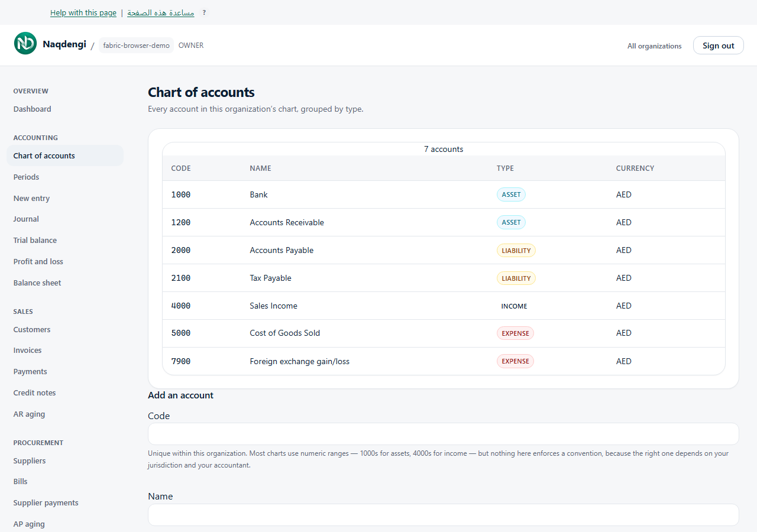Open the Help with this page link

83,12
